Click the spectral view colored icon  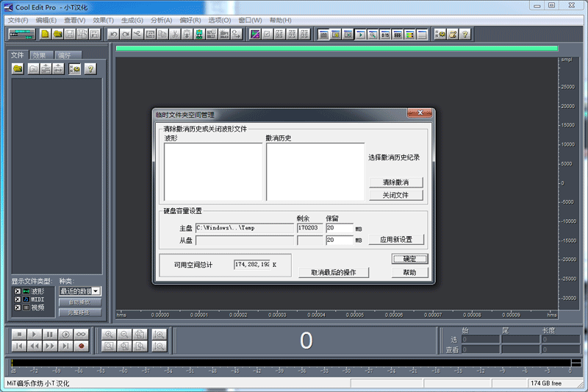click(x=255, y=35)
